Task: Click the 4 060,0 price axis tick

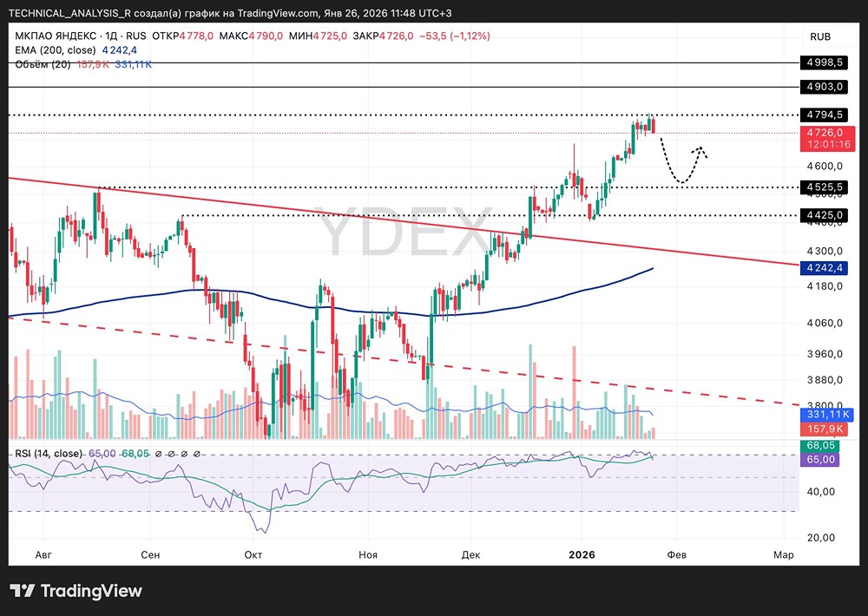Action: (825, 322)
